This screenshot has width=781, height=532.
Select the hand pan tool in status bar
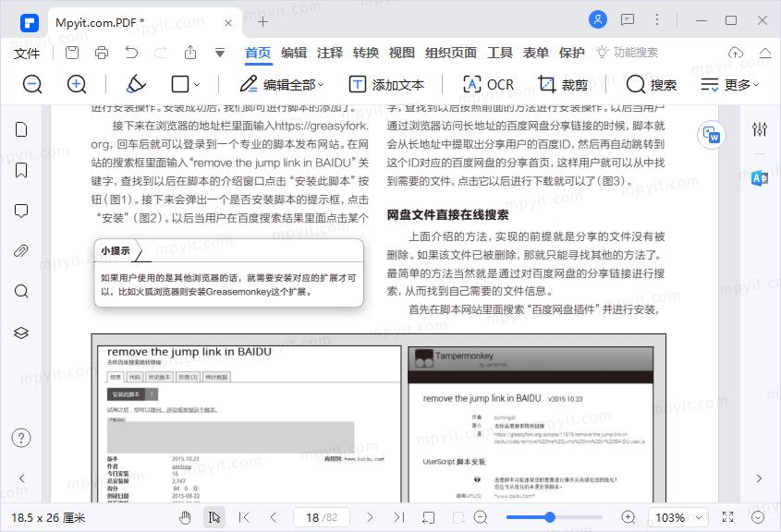(x=184, y=517)
